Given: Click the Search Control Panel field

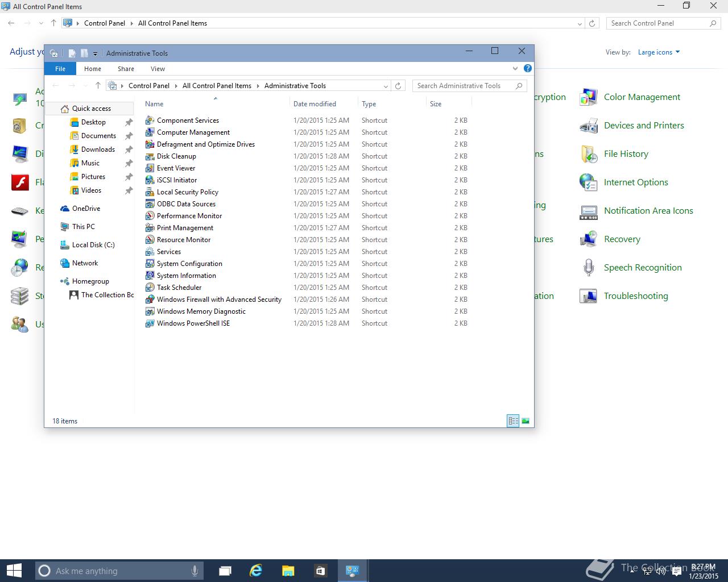Looking at the screenshot, I should pos(663,23).
